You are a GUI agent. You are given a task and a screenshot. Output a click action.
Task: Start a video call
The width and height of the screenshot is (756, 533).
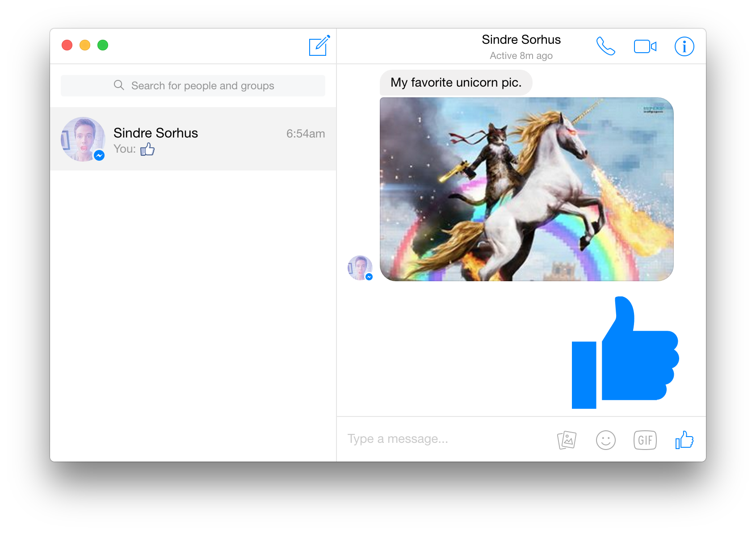pyautogui.click(x=645, y=46)
